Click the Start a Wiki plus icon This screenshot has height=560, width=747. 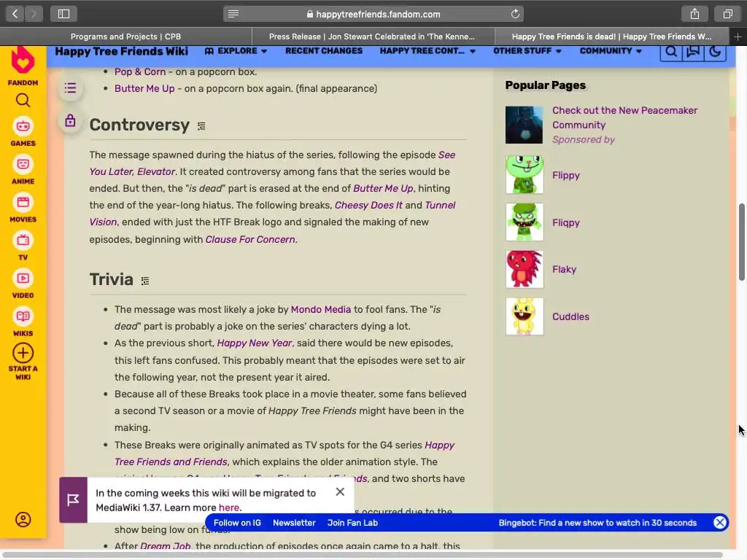coord(23,354)
